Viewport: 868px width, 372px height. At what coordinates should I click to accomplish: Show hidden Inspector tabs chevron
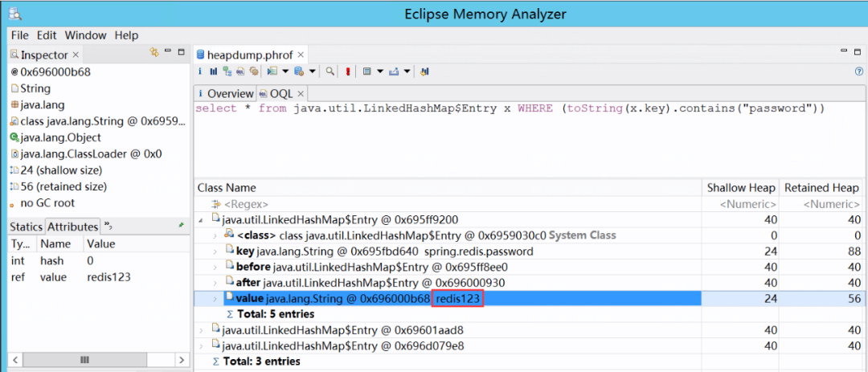tap(109, 227)
